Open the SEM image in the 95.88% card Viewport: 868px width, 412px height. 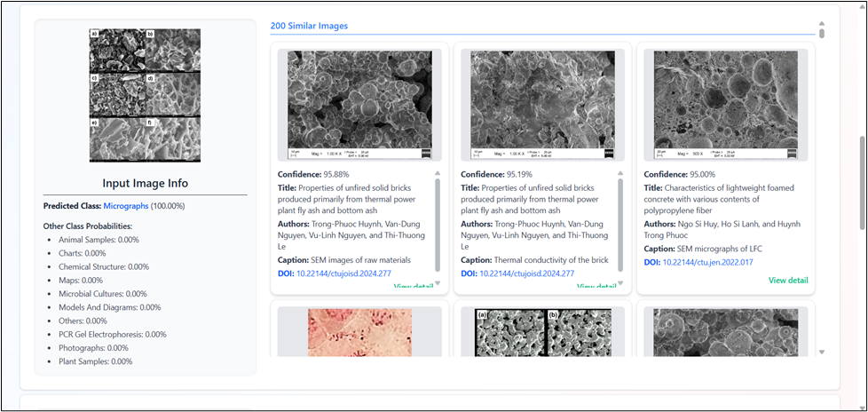(359, 105)
